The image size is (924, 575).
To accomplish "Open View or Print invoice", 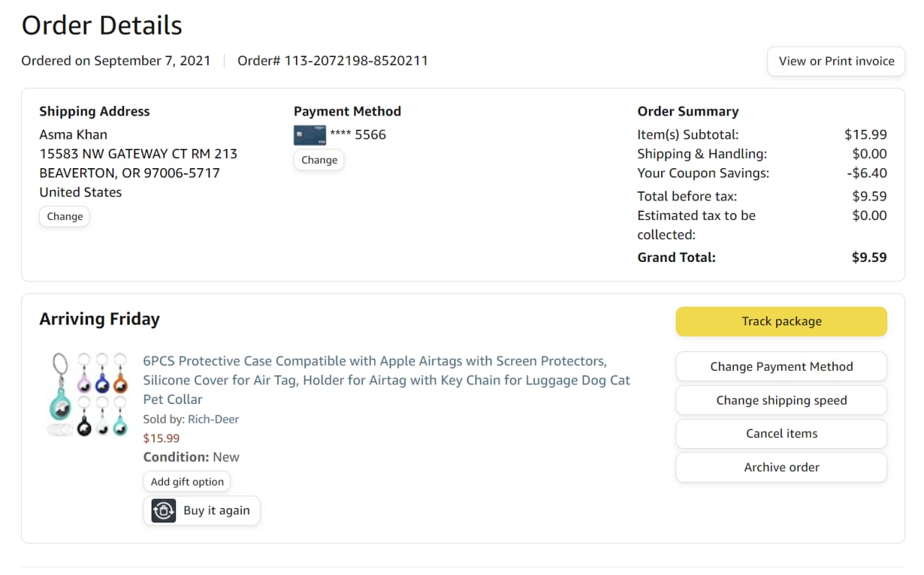I will click(x=836, y=61).
